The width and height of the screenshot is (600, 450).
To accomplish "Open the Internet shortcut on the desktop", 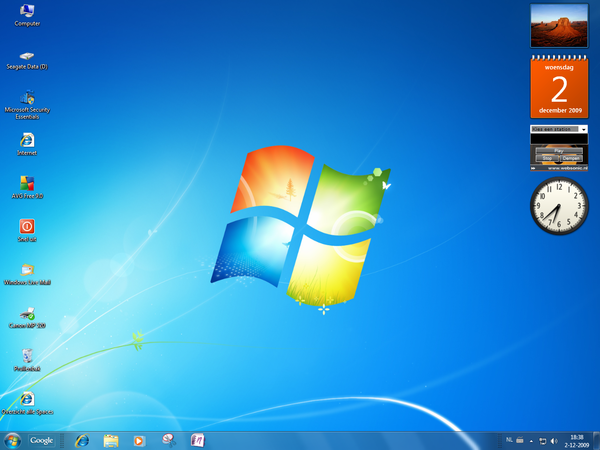I will click(27, 145).
